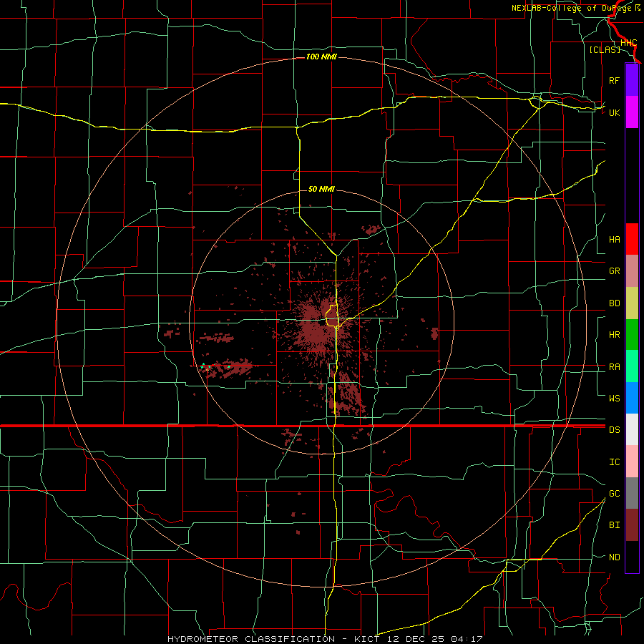Select the ND legend label
644x644 pixels.
point(614,557)
